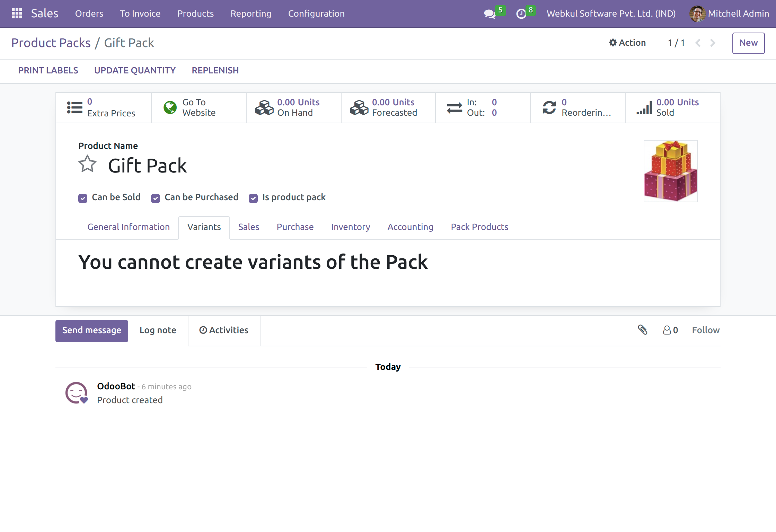The width and height of the screenshot is (776, 532).
Task: Click the REPLENISH button
Action: pyautogui.click(x=215, y=70)
